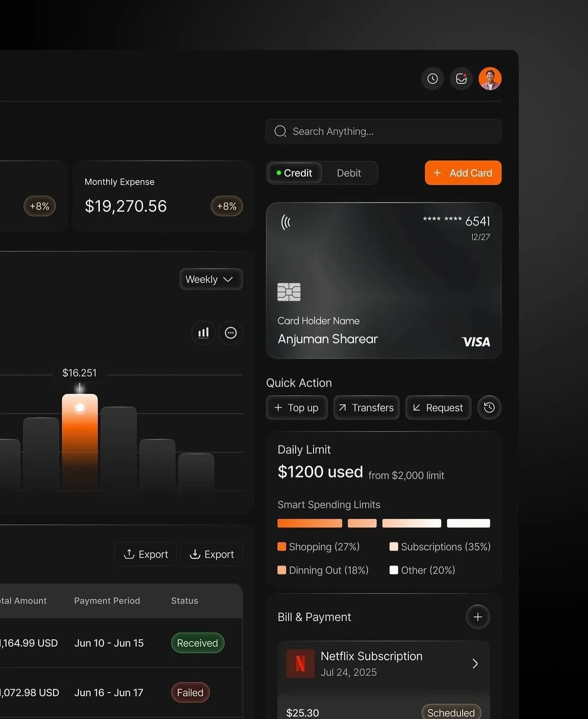Click the Shopping spending limit bar
This screenshot has height=719, width=588.
tap(309, 523)
